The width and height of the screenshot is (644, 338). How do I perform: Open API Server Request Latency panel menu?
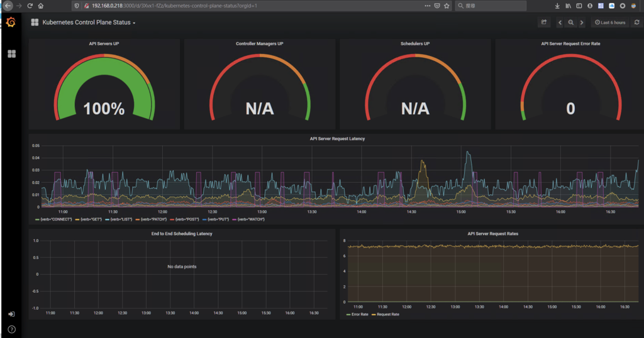[x=337, y=139]
